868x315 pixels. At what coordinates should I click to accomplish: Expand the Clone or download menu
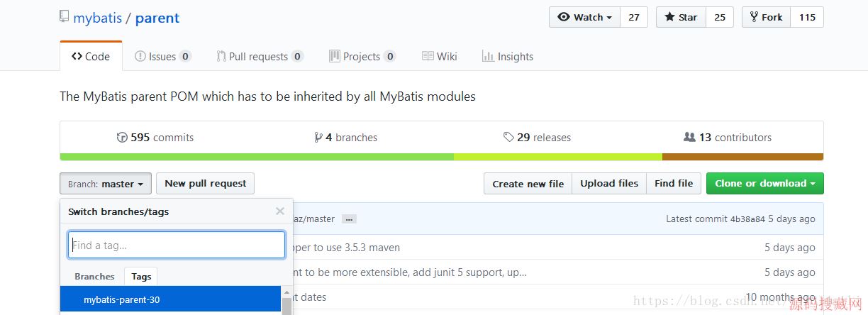click(x=764, y=184)
